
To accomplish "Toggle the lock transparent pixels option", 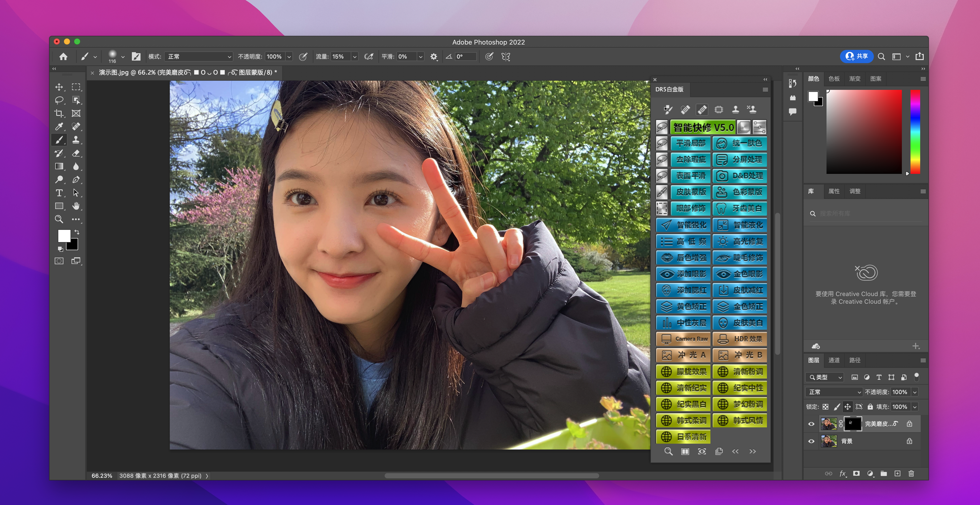I will [x=825, y=407].
